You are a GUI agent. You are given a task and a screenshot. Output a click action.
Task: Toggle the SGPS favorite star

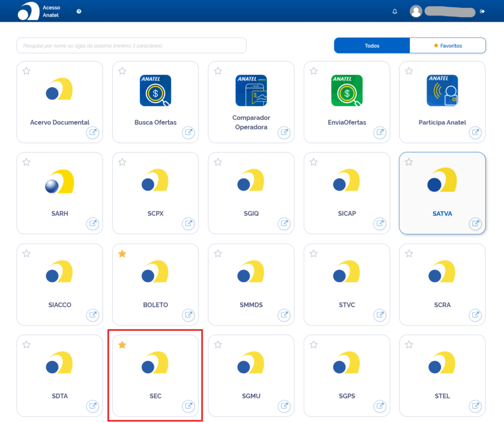[314, 345]
